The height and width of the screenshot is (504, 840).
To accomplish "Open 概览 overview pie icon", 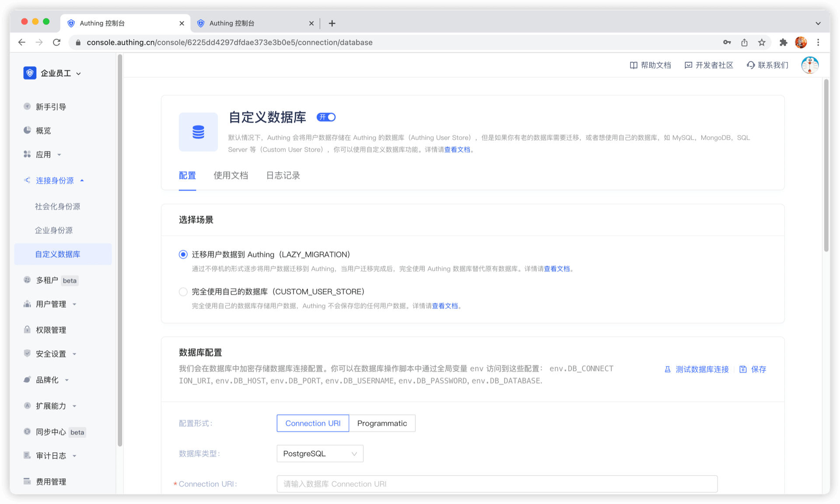I will tap(27, 130).
